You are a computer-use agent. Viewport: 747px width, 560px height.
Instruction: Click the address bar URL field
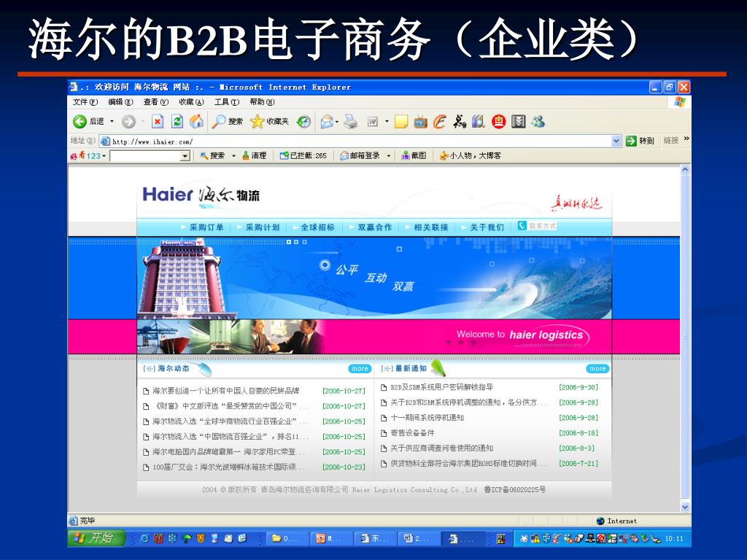(x=355, y=141)
